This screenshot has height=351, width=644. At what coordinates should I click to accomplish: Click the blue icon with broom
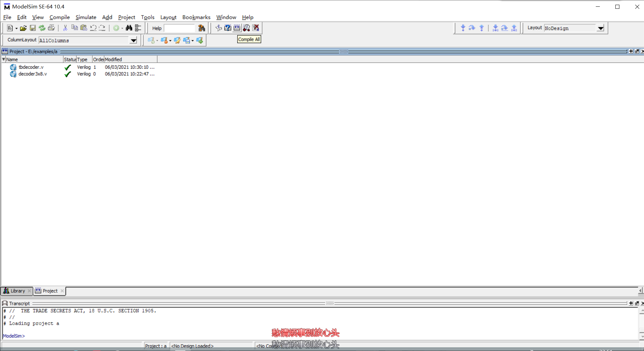177,40
